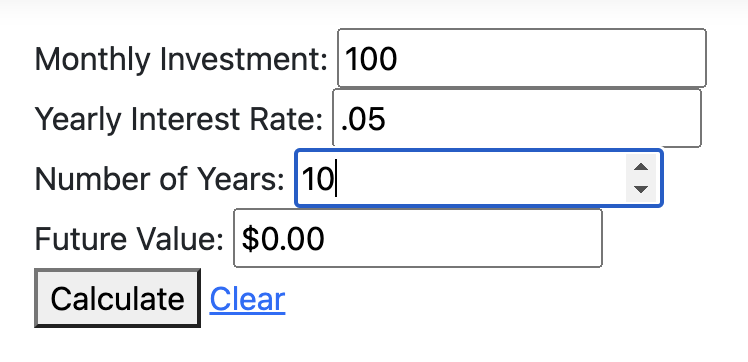Viewport: 748px width, 362px height.
Task: Click the spinner control in Number of Years
Action: coord(641,178)
